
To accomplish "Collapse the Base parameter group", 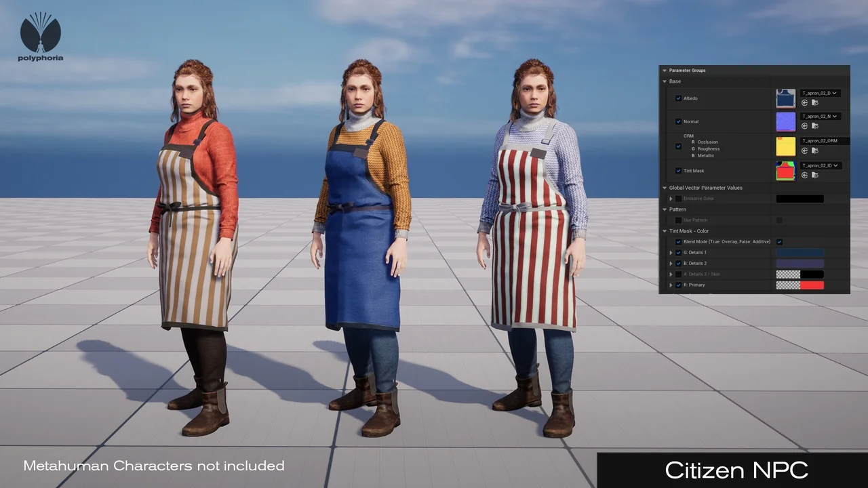I will [665, 81].
